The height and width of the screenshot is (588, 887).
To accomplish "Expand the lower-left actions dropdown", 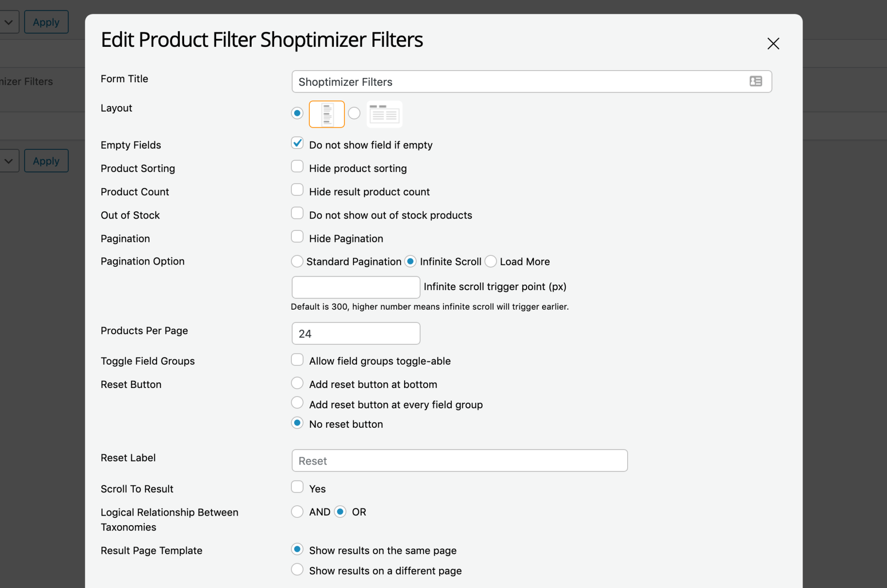I will point(9,161).
